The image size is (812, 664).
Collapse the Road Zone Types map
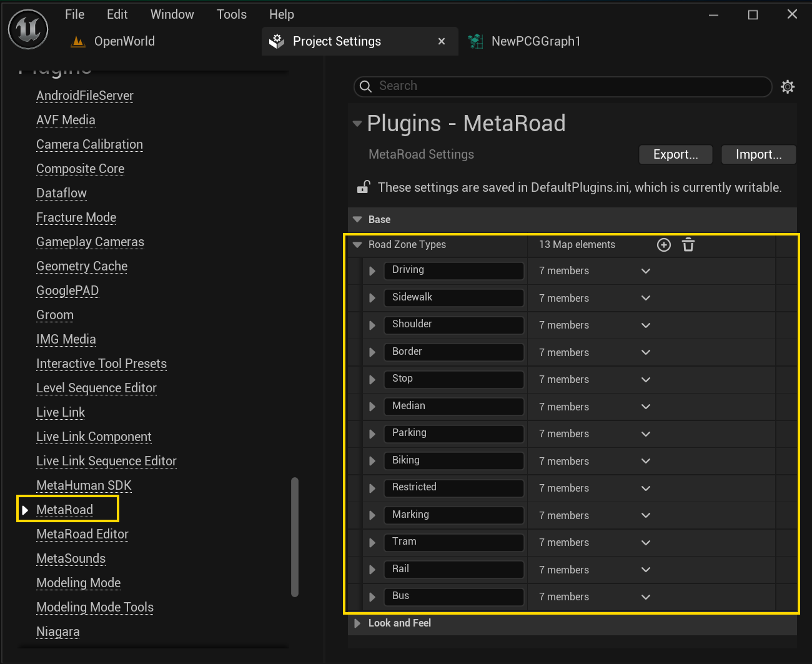pyautogui.click(x=357, y=245)
